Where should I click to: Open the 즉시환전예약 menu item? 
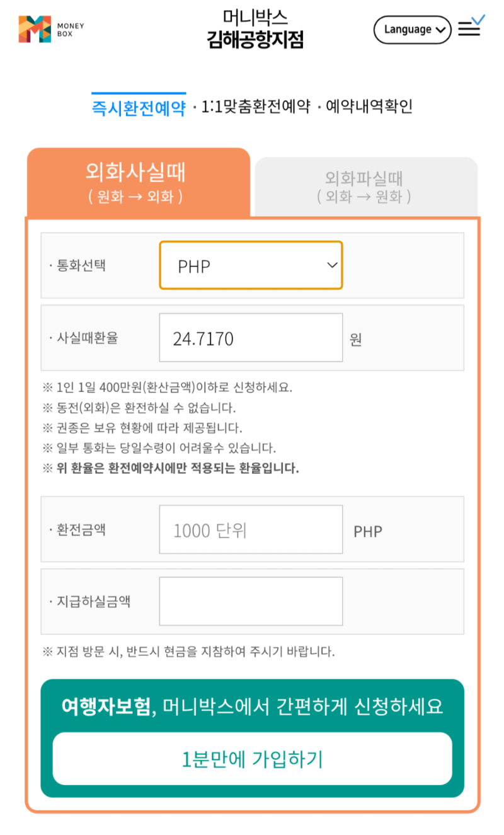(x=138, y=106)
